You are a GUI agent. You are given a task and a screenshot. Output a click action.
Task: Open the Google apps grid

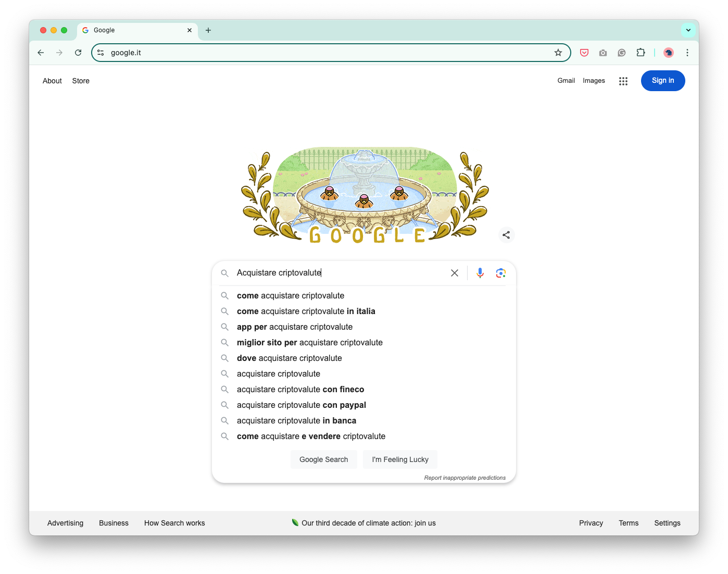click(x=623, y=81)
